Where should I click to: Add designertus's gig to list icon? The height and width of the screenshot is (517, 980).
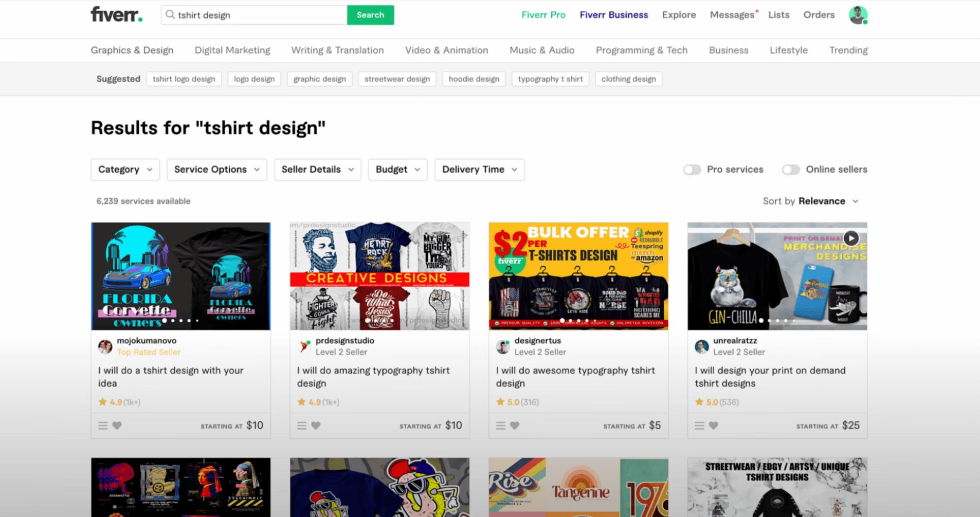point(501,426)
